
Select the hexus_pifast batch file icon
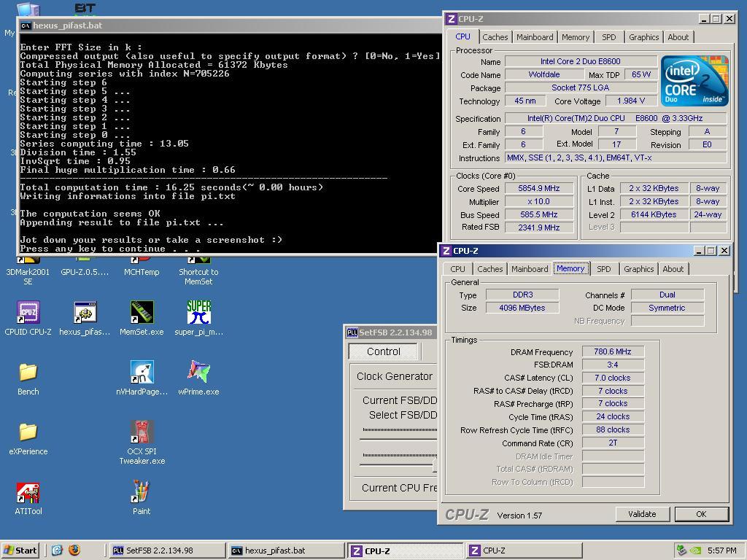[x=85, y=318]
